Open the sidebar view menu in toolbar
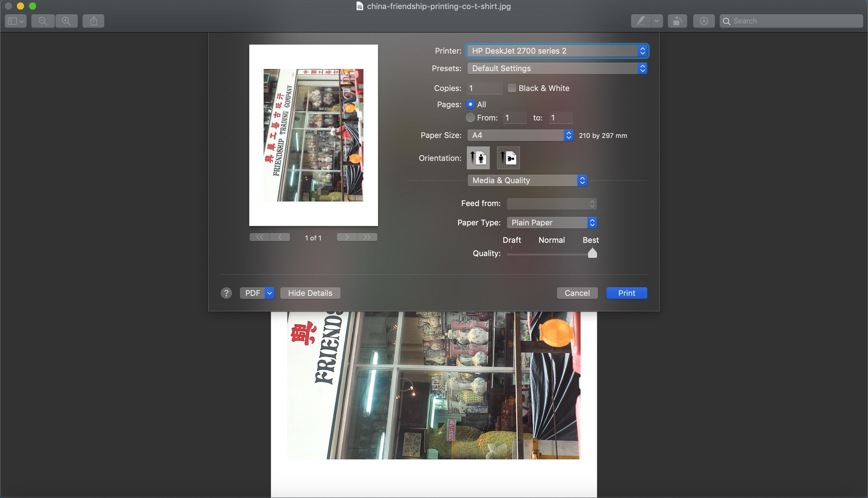The image size is (868, 498). pos(16,21)
